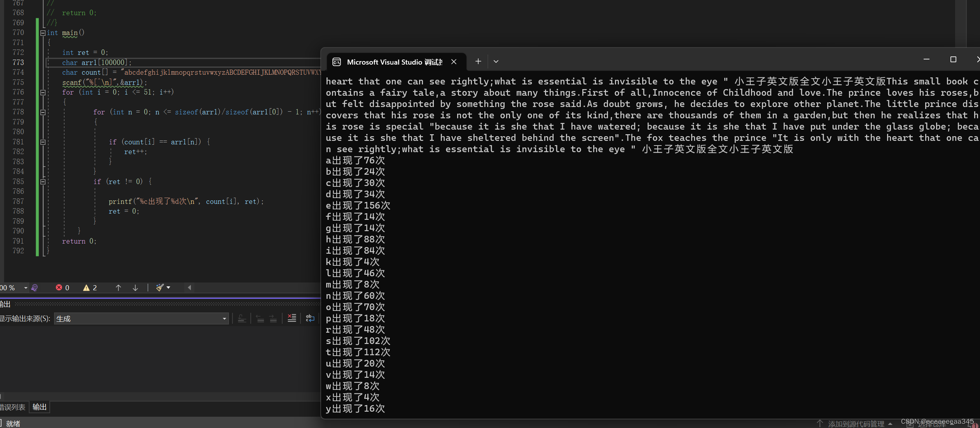Open a new terminal tab with plus
The image size is (980, 428).
(478, 61)
